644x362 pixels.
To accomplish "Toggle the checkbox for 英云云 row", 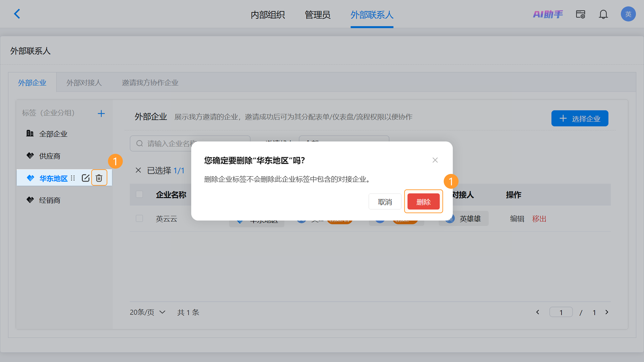I will click(x=139, y=219).
